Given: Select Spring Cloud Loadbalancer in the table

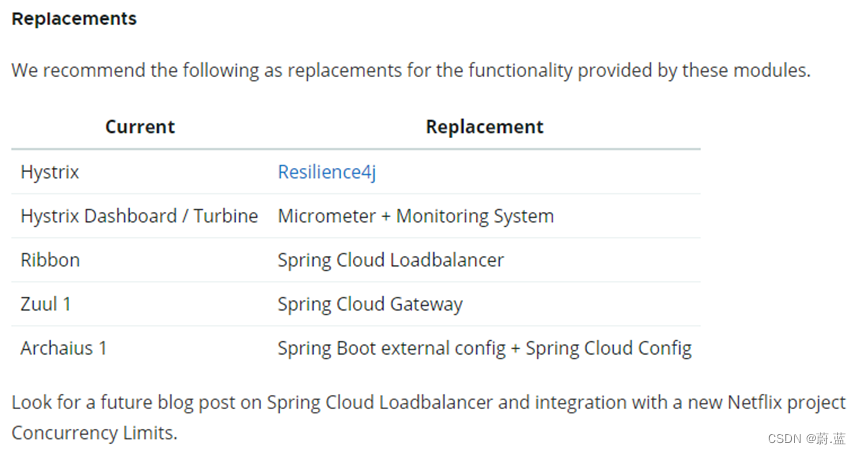Looking at the screenshot, I should [390, 260].
